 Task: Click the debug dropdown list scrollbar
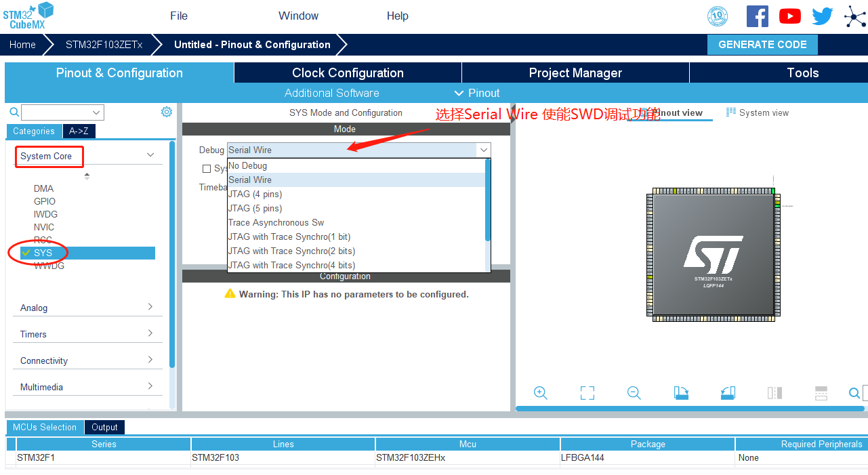coord(487,200)
